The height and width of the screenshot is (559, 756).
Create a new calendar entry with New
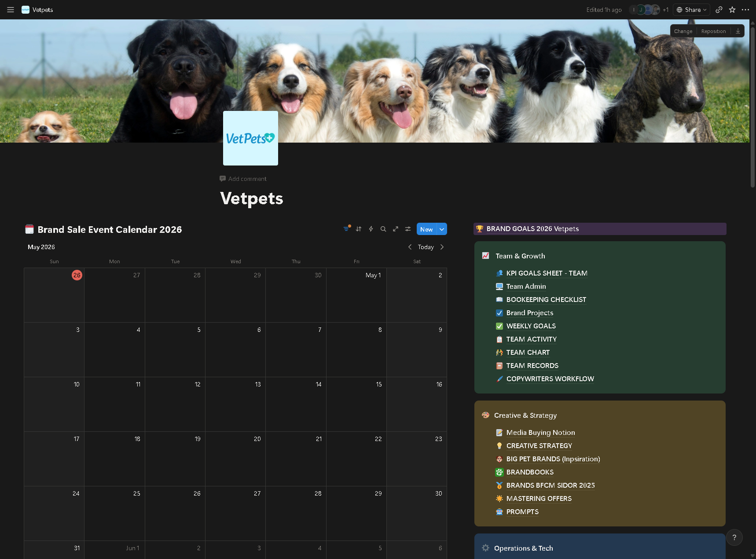tap(426, 229)
